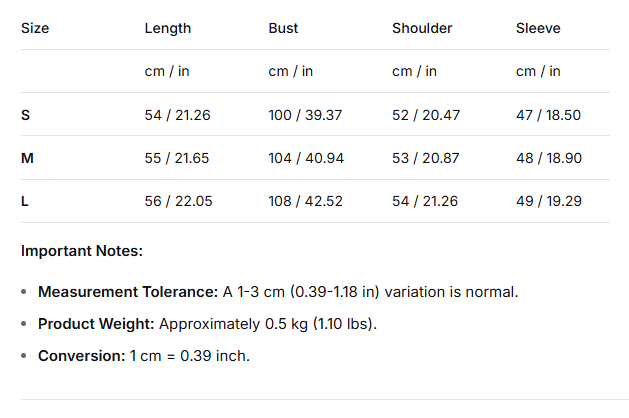This screenshot has width=629, height=418.
Task: Click the 55 / 21.65 length value
Action: tap(177, 158)
